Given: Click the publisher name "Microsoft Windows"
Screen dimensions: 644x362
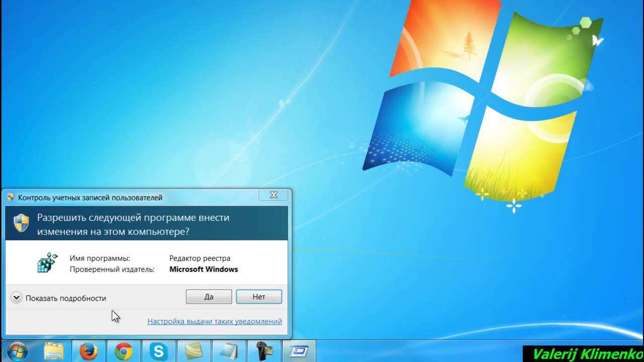Looking at the screenshot, I should [204, 269].
